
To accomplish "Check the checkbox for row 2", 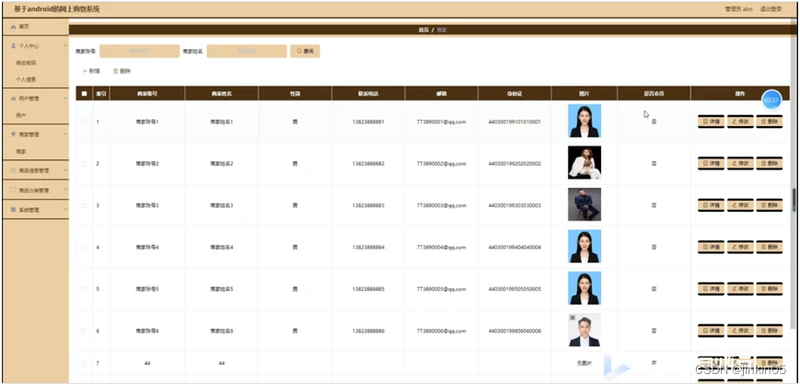I will pyautogui.click(x=84, y=164).
